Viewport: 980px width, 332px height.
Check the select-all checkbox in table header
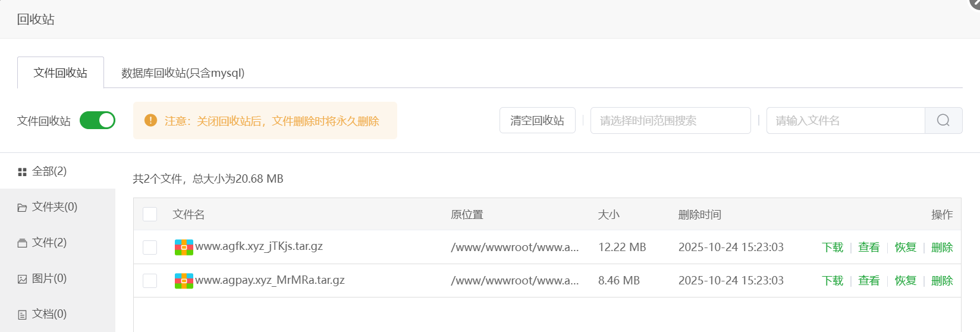click(150, 214)
